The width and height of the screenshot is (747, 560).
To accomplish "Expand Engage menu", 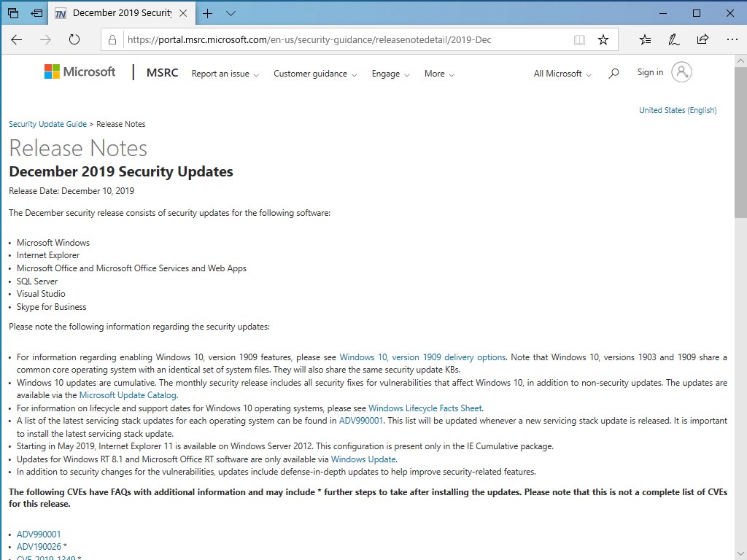I will [391, 74].
